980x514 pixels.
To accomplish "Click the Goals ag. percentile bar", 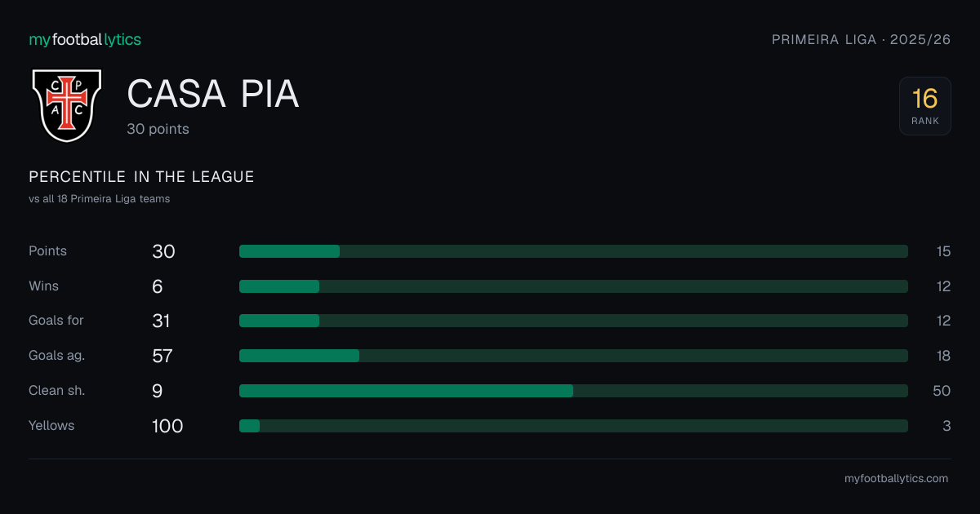I will click(x=573, y=356).
